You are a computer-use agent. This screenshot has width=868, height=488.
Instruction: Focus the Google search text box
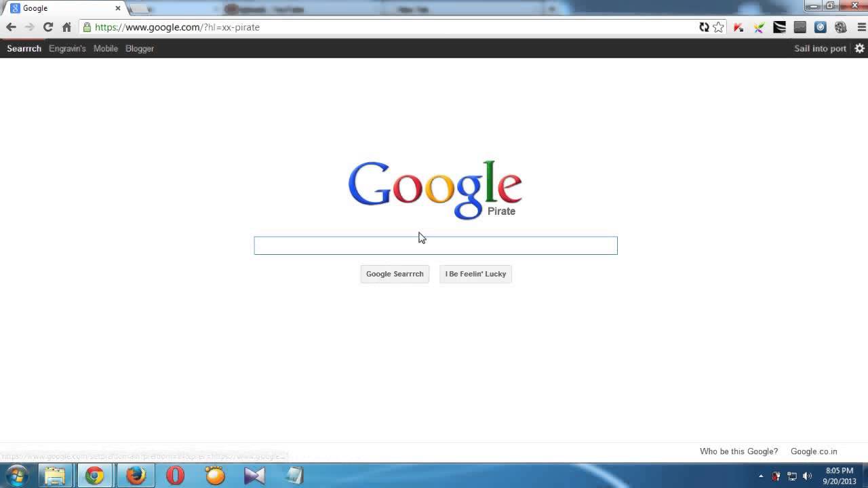pyautogui.click(x=435, y=245)
